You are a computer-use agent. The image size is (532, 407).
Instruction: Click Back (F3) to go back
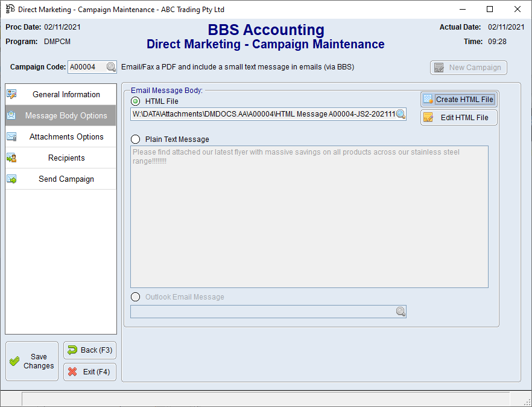coord(89,350)
